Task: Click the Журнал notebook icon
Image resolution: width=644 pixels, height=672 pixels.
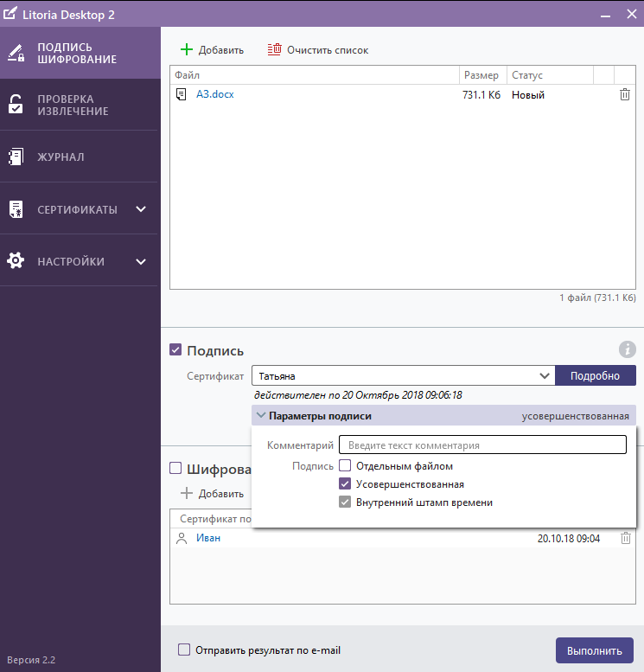Action: (x=16, y=157)
